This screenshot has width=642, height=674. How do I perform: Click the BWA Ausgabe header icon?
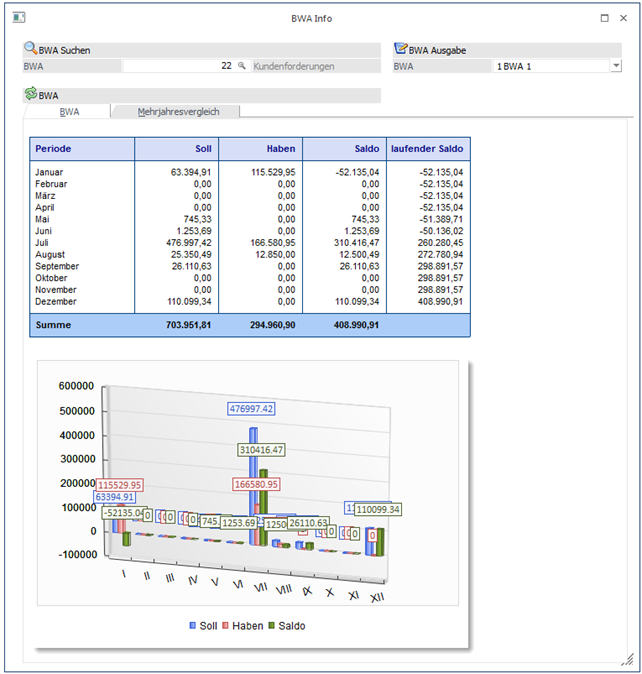401,48
